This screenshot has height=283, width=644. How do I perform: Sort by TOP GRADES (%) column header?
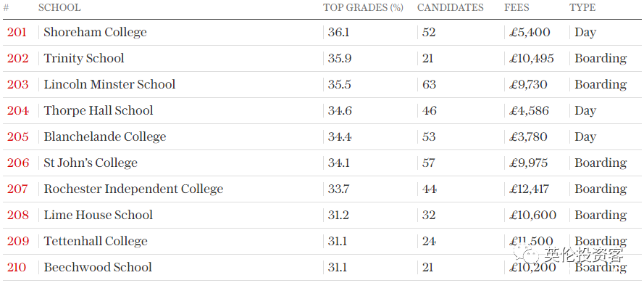pos(363,7)
